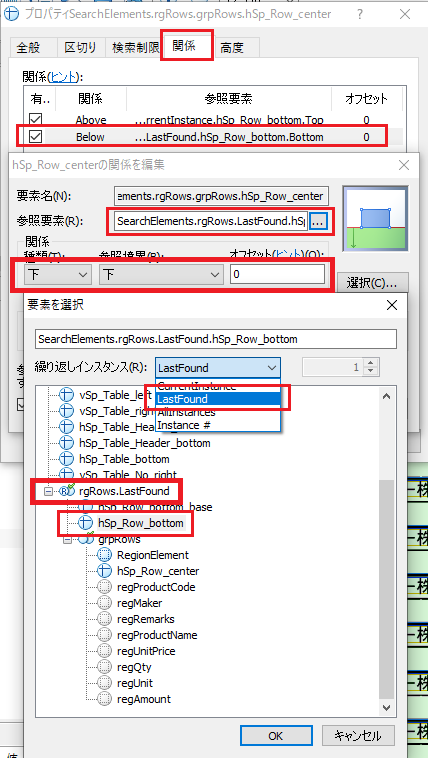
Task: Choose Instance # from the dropdown list
Action: pos(178,425)
